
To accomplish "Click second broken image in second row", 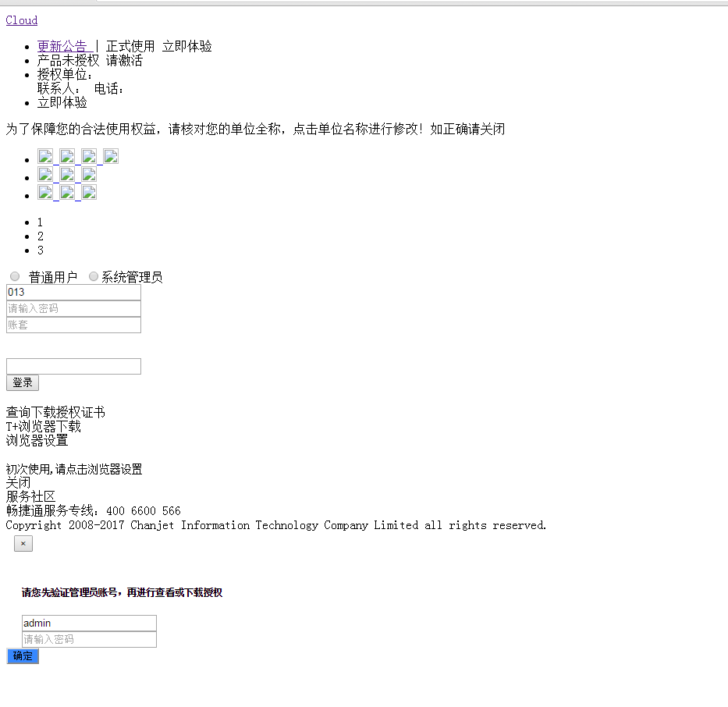I will click(x=67, y=175).
